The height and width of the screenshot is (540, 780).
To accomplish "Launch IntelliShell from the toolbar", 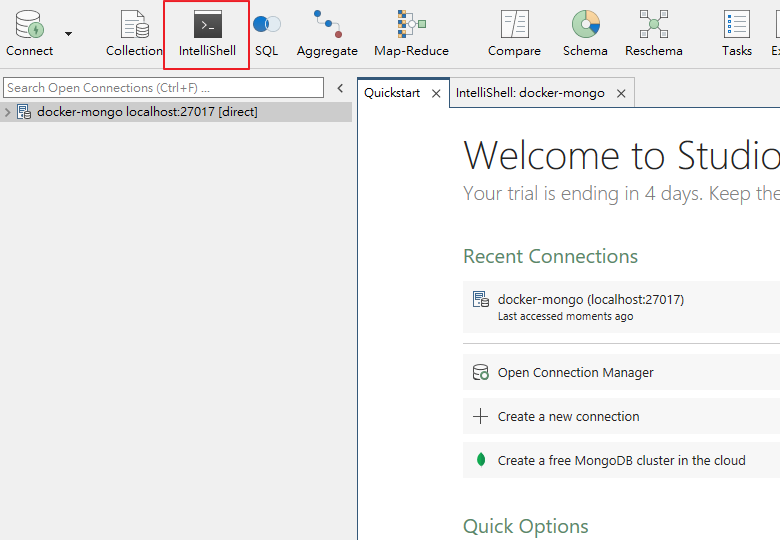I will tap(207, 34).
